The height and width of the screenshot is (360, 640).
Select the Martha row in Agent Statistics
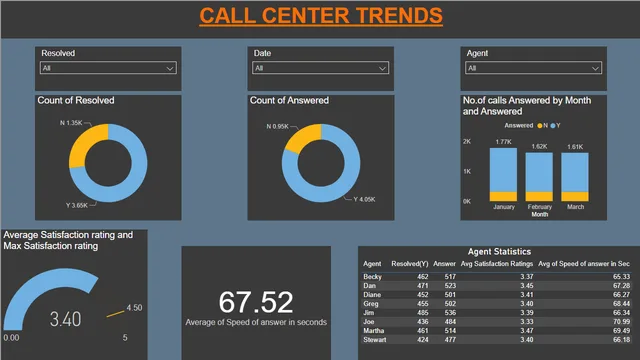point(496,331)
